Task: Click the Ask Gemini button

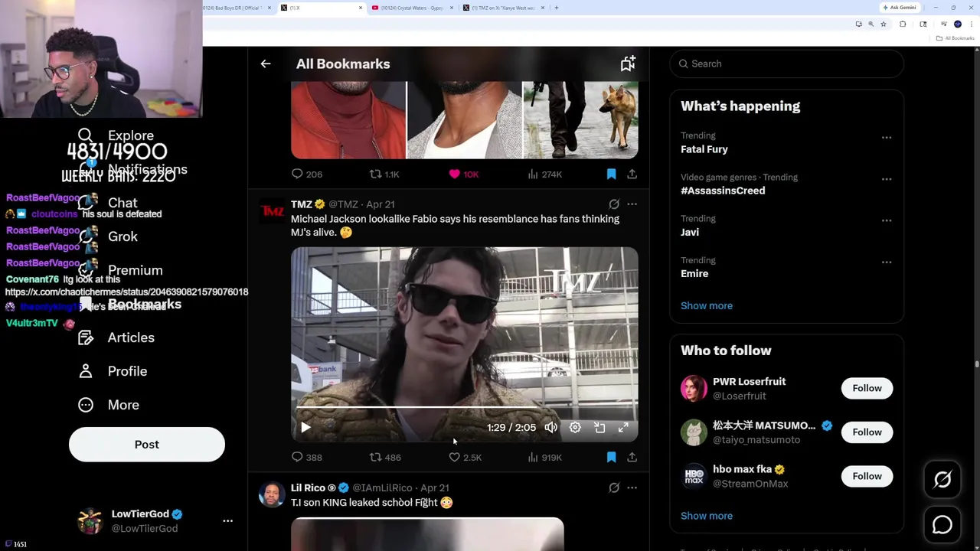Action: (x=900, y=8)
